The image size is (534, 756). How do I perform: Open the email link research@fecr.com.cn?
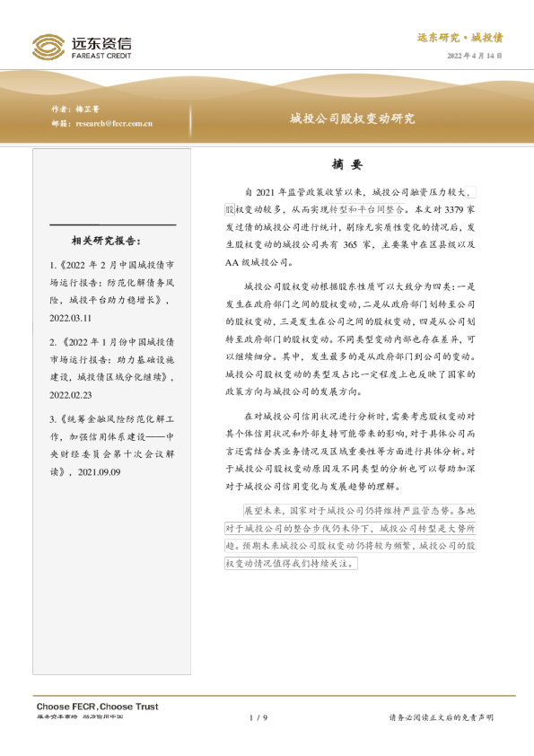click(114, 123)
